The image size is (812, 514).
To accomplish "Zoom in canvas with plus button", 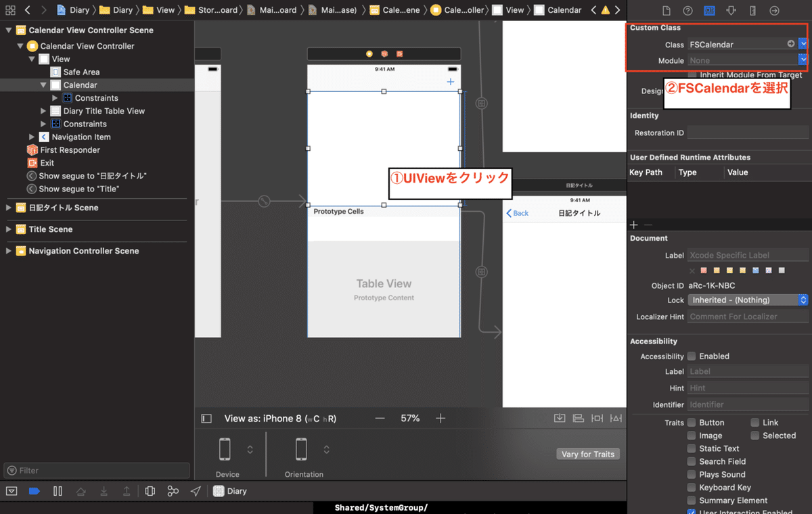I will (441, 419).
